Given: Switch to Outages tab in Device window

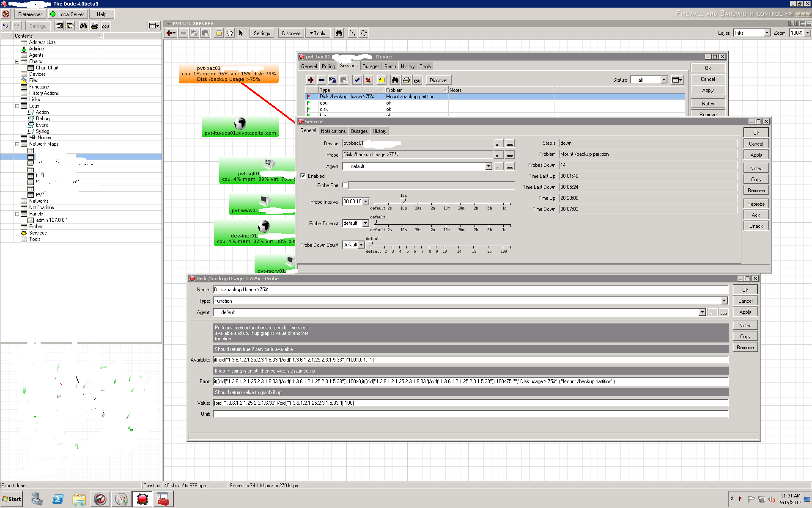Looking at the screenshot, I should pos(371,66).
